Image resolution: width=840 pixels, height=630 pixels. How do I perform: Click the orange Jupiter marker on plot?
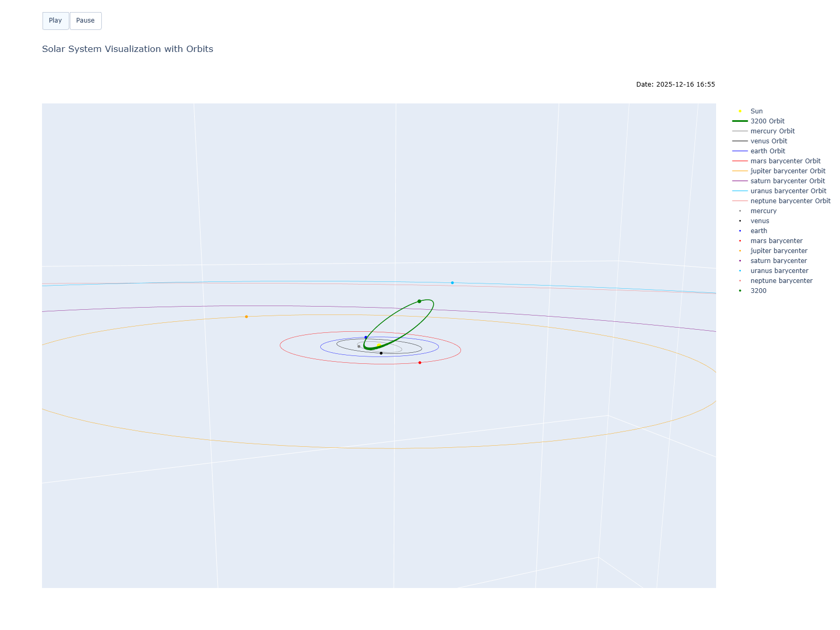[246, 317]
